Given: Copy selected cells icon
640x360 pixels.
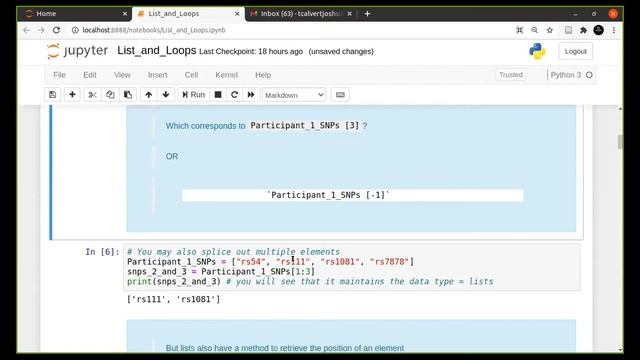Looking at the screenshot, I should (x=110, y=95).
